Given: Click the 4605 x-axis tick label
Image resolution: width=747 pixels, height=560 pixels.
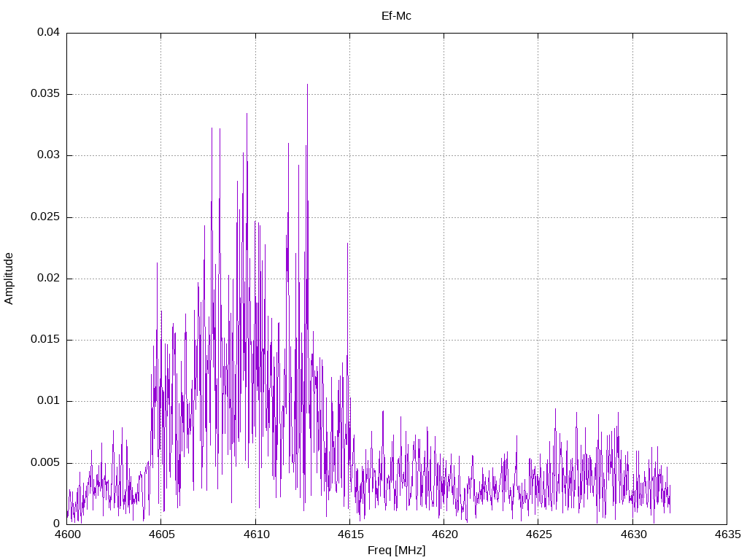Looking at the screenshot, I should [x=161, y=534].
